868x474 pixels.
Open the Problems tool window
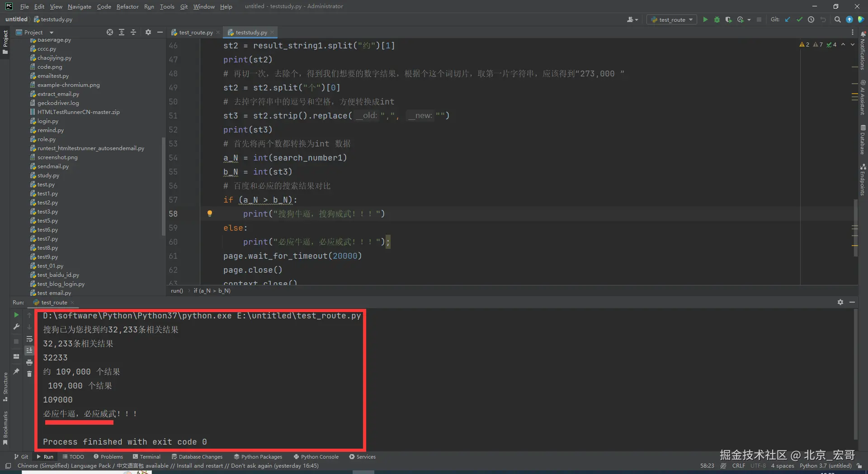coord(108,457)
